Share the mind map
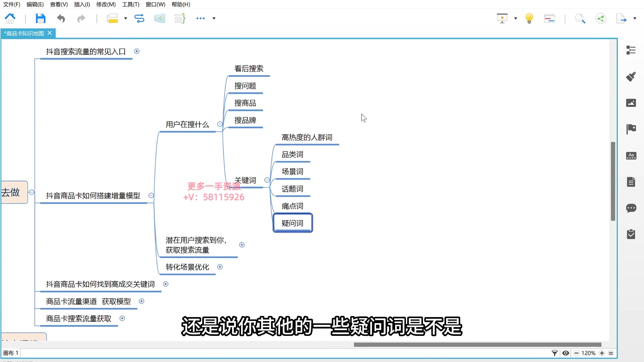644x362 pixels. point(601,18)
